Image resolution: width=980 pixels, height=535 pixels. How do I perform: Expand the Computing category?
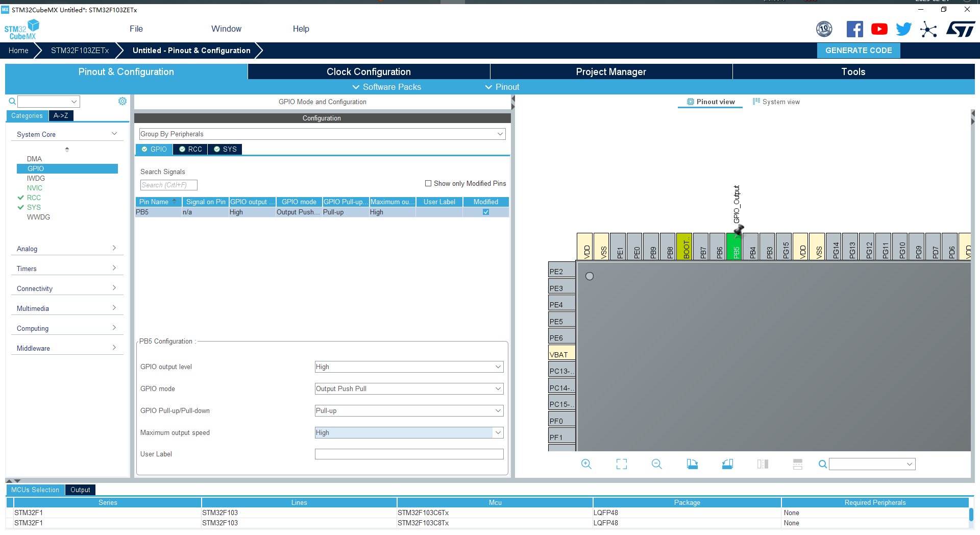coord(67,328)
